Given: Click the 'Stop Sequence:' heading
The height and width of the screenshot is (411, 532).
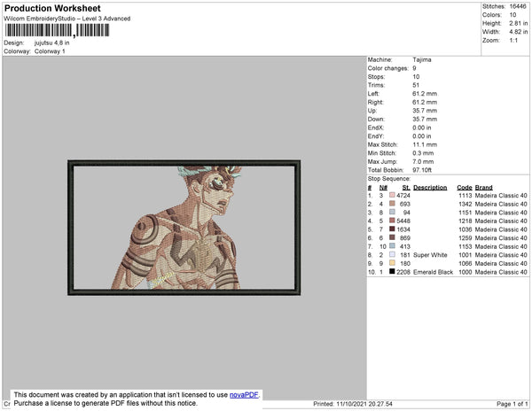Looking at the screenshot, I should pyautogui.click(x=389, y=179).
